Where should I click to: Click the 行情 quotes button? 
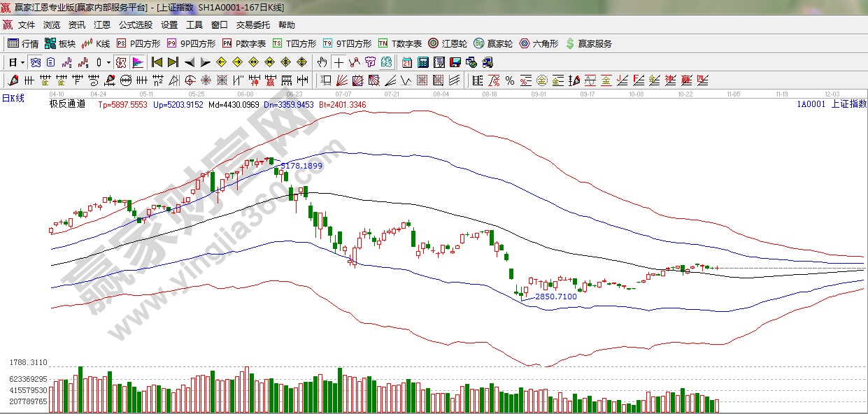click(x=24, y=43)
